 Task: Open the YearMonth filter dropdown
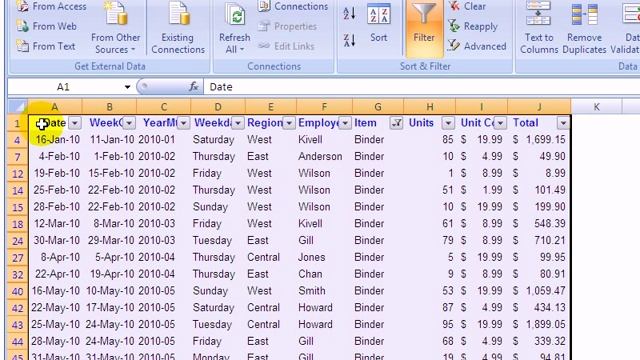coord(184,123)
